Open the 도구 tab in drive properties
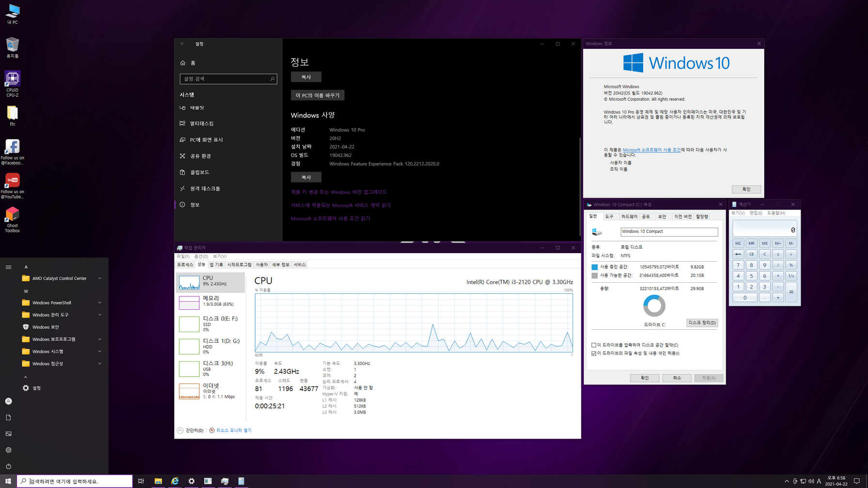This screenshot has height=488, width=868. 609,216
